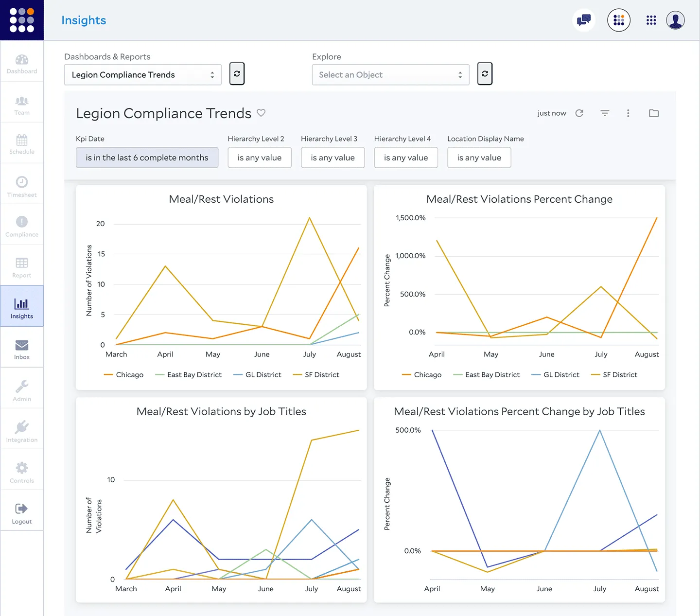Click the user profile avatar icon
Screen dimensions: 700x616
(x=675, y=20)
